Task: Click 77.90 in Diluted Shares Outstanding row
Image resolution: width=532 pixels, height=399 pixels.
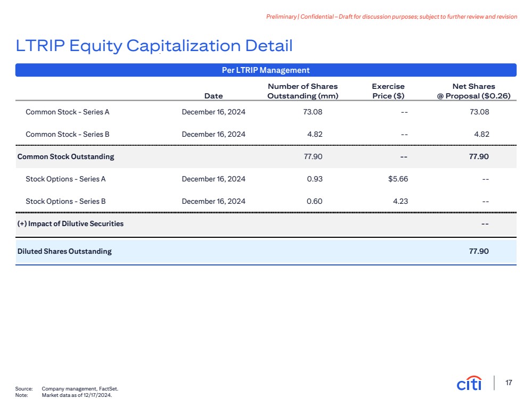Action: [x=479, y=251]
